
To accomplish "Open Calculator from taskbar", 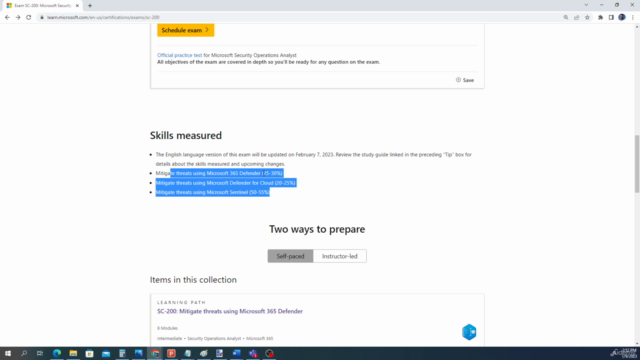I will [x=122, y=353].
